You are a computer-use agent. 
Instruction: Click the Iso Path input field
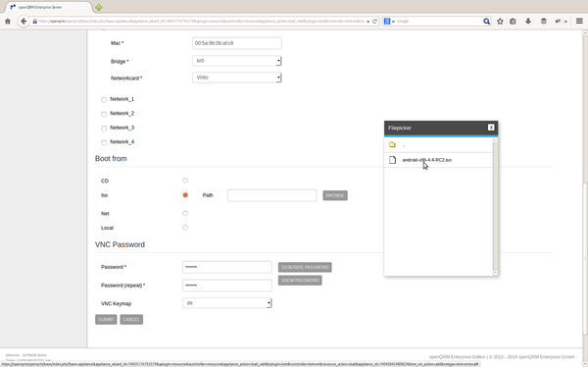271,195
